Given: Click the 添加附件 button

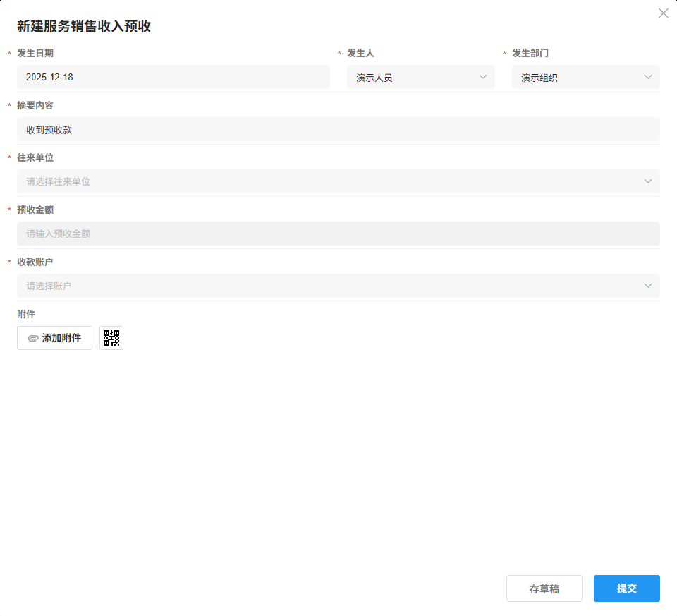Looking at the screenshot, I should point(54,337).
